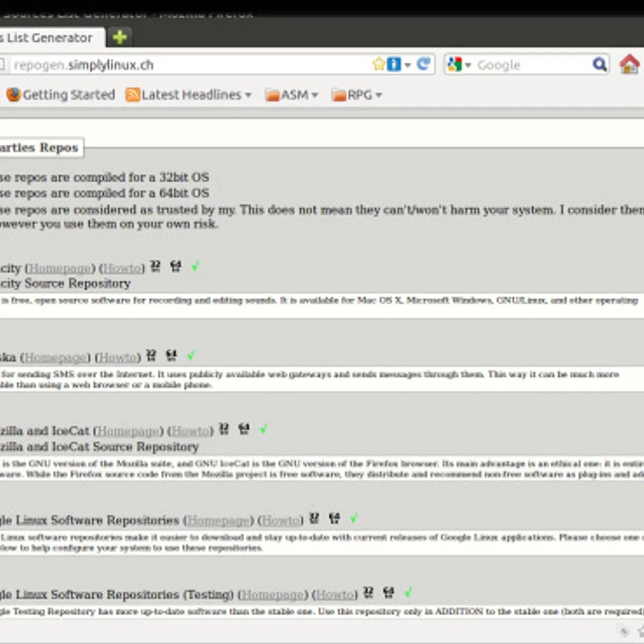Viewport: 644px width, 644px height.
Task: Click the 32bit icon in the 'city' repo row
Action: click(x=156, y=266)
